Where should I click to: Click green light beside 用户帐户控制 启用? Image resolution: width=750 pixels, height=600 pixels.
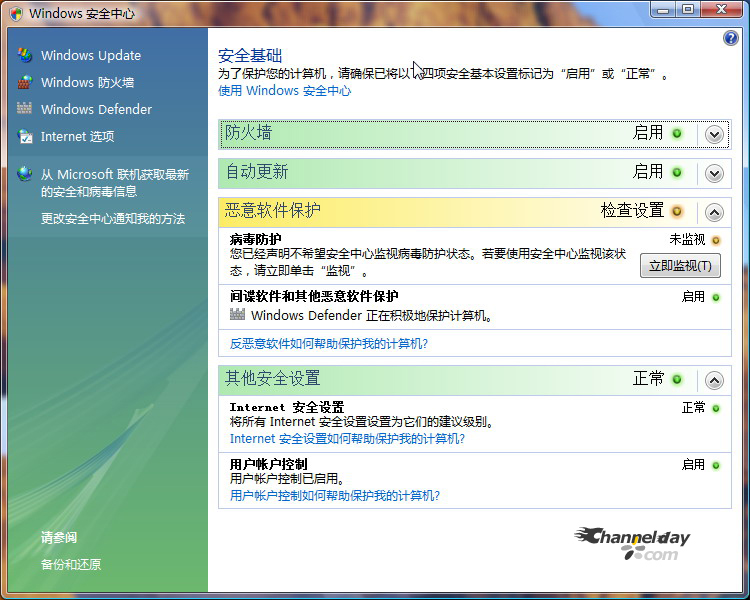[716, 466]
